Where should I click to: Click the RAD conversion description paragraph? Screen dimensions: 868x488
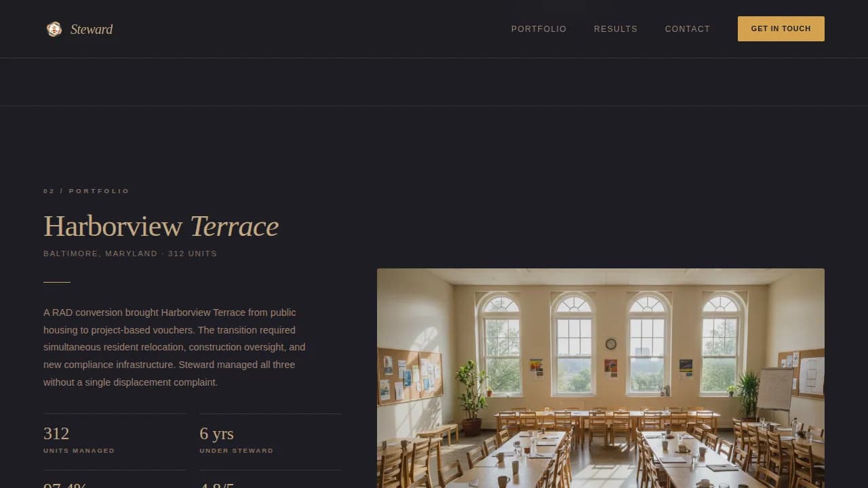tap(175, 347)
